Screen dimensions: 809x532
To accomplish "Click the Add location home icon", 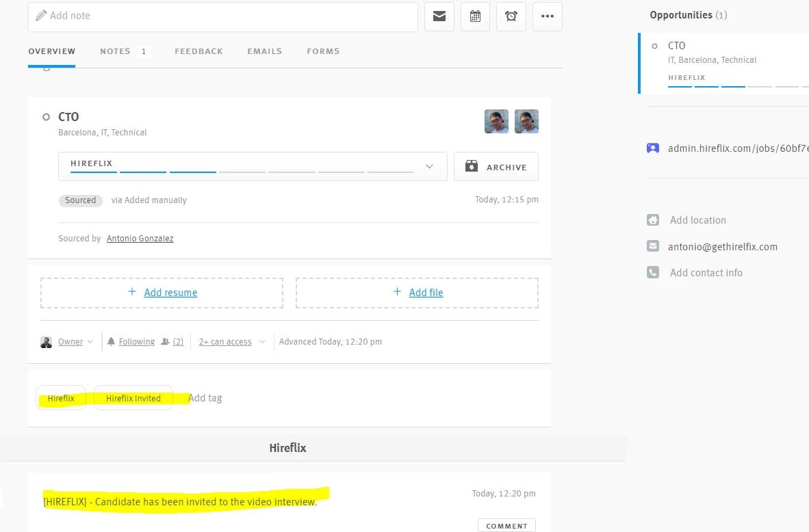I will point(653,220).
